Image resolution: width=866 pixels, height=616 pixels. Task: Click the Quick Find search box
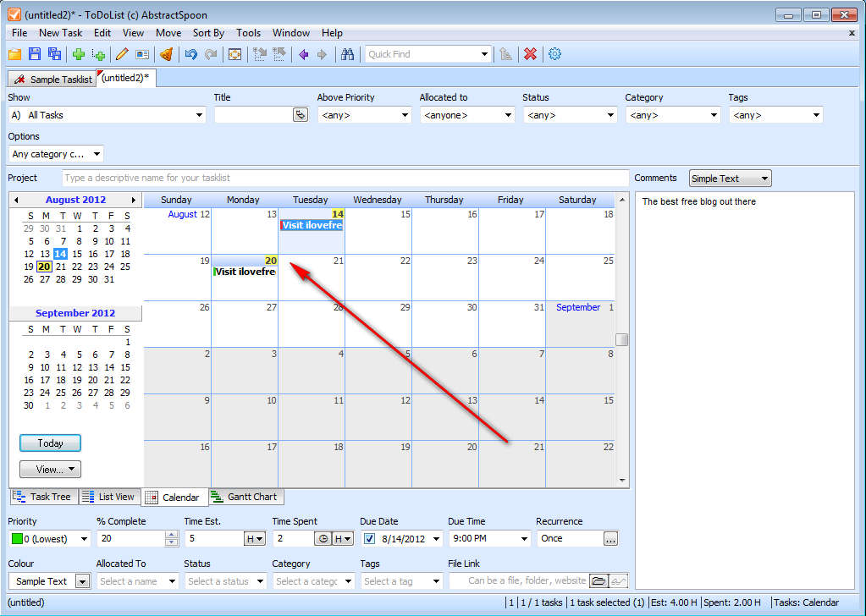[x=422, y=54]
